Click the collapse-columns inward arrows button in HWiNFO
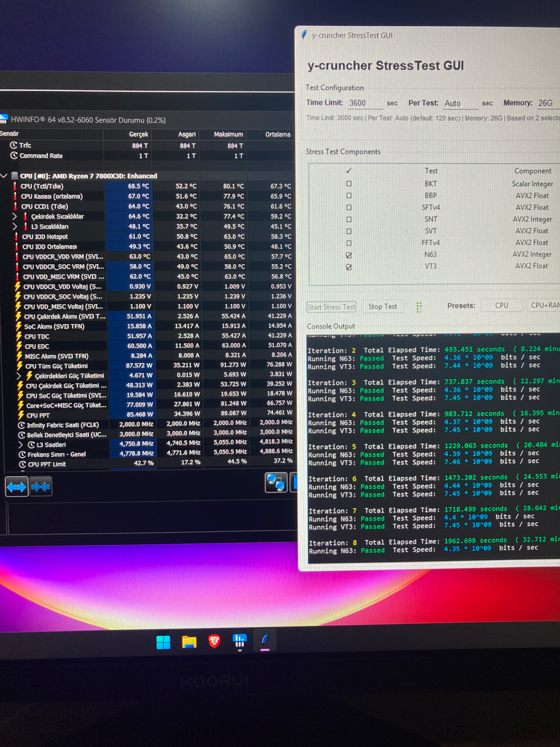 pos(41,487)
